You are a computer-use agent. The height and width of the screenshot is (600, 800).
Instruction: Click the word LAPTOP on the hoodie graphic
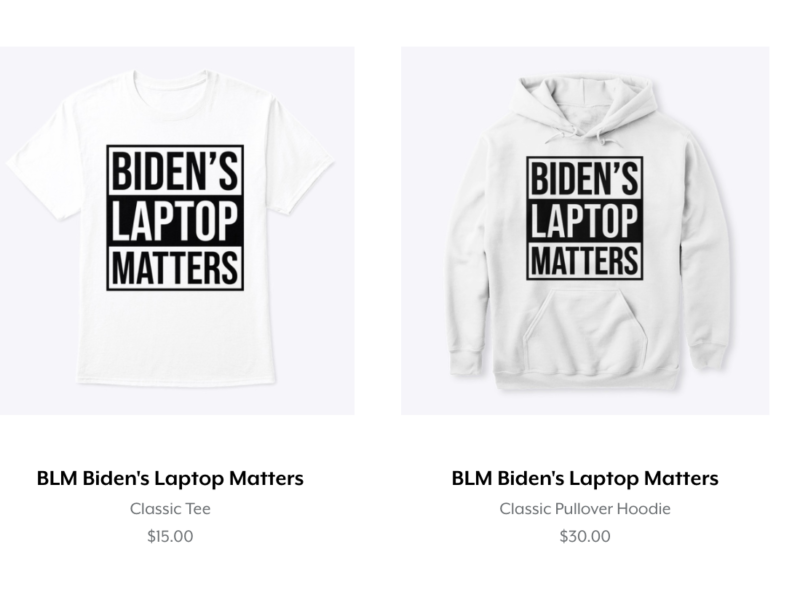(585, 220)
